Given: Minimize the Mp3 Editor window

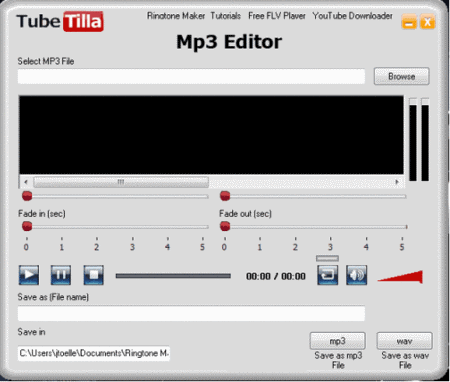Looking at the screenshot, I should point(409,22).
